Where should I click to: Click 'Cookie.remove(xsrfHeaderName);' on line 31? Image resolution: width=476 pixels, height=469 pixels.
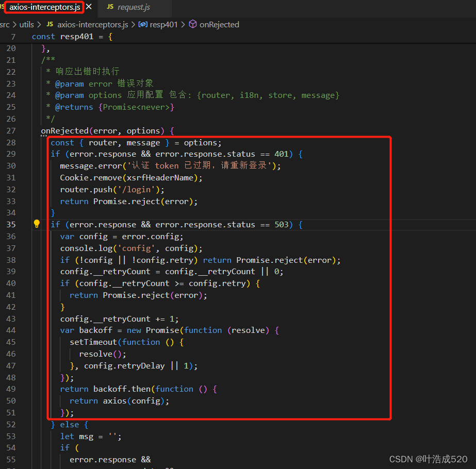click(131, 178)
